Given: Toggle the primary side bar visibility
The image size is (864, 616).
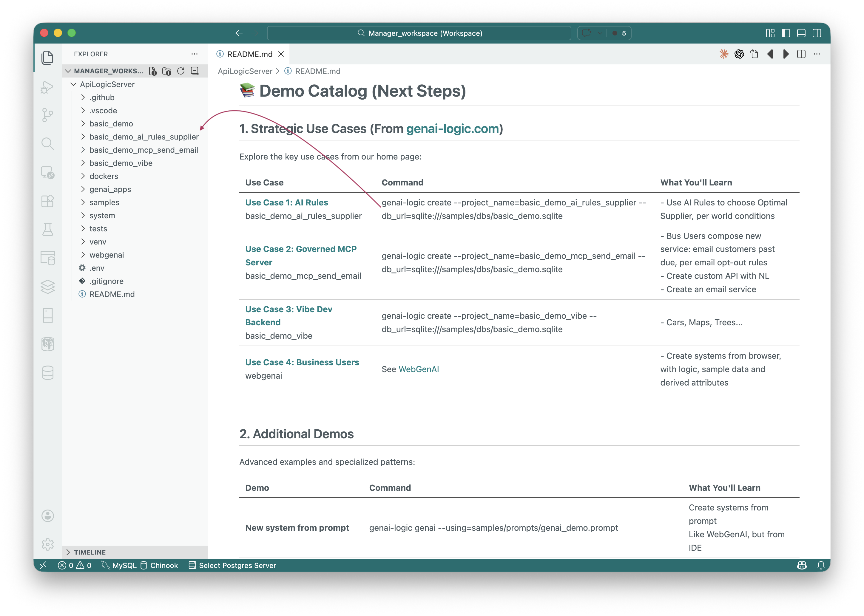Looking at the screenshot, I should [786, 33].
